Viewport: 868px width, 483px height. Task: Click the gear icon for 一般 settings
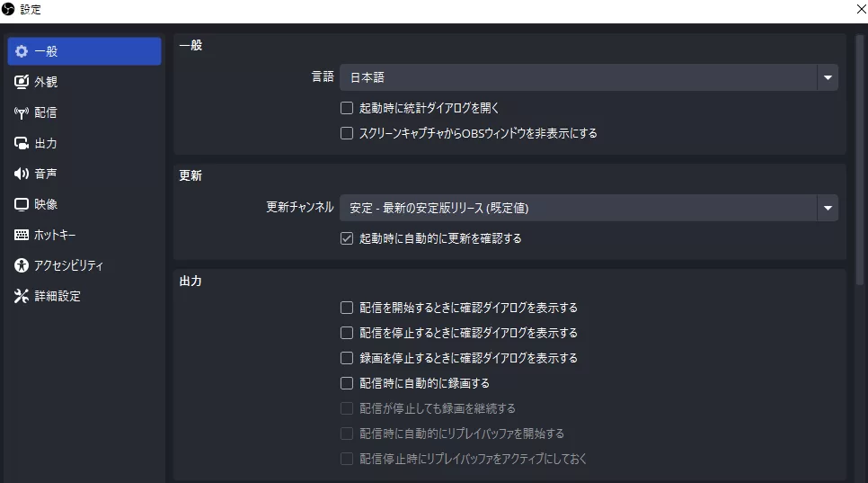point(22,51)
